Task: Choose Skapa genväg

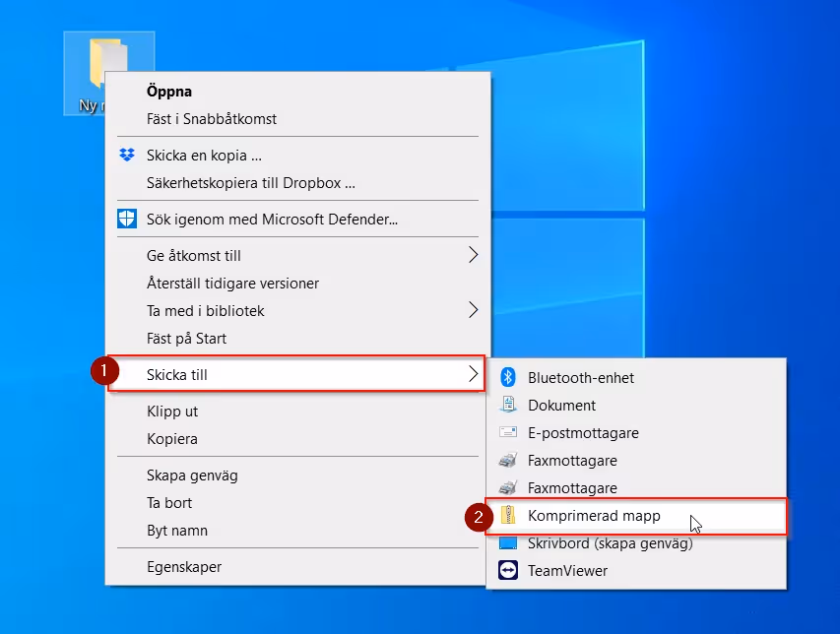Action: point(297,475)
